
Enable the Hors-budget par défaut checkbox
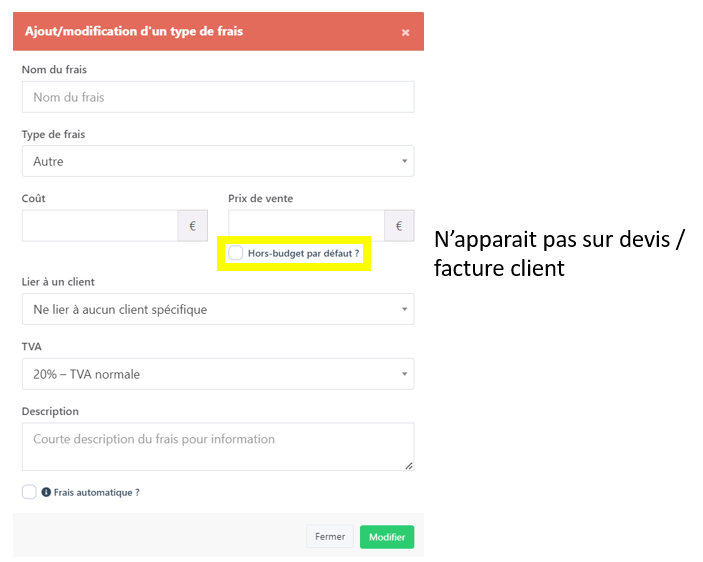[235, 253]
